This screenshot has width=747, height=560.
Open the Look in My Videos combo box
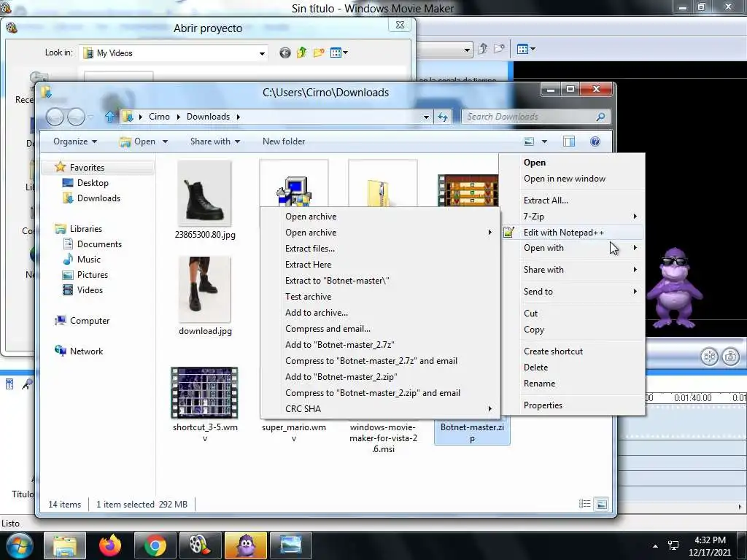[x=174, y=52]
